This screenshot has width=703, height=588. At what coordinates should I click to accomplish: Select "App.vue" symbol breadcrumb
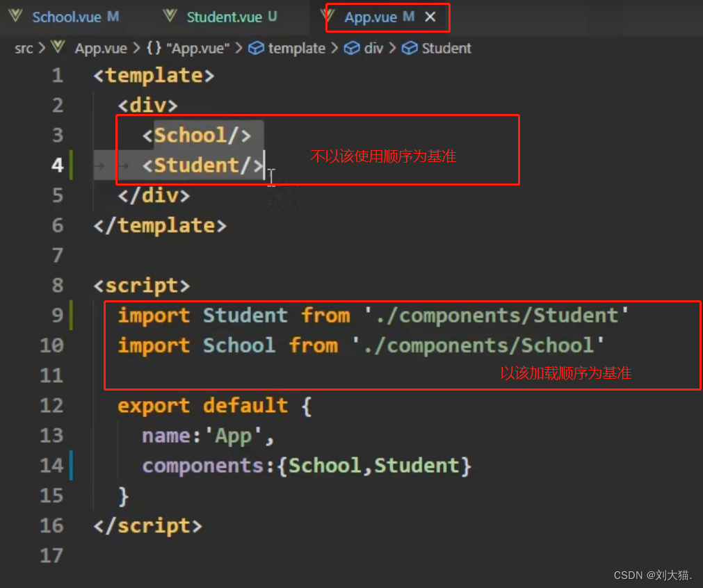coord(197,48)
